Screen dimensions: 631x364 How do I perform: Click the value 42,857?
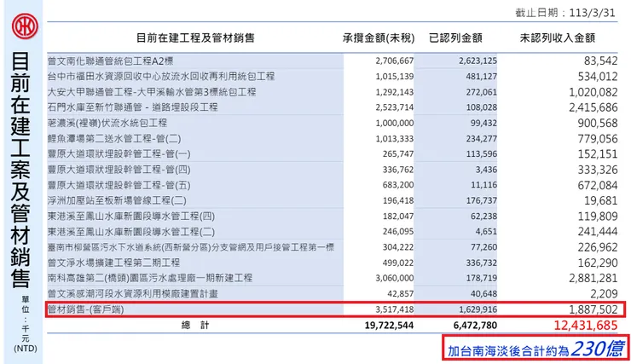tap(401, 293)
